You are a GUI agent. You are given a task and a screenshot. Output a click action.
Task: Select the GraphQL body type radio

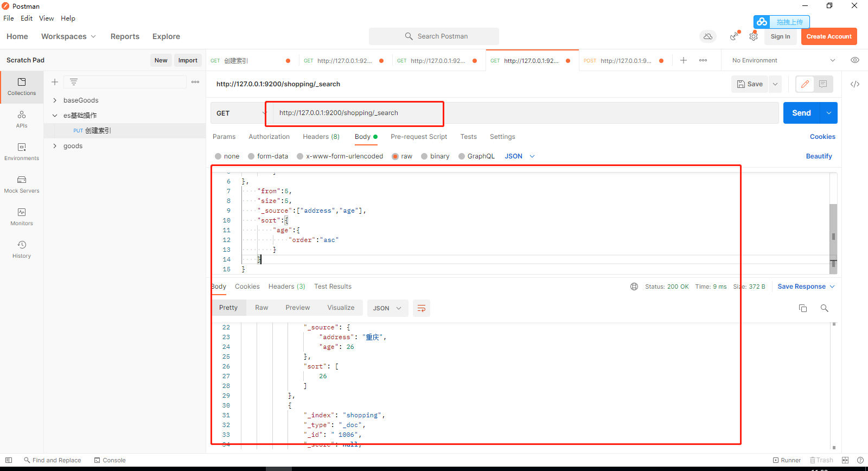pos(462,156)
